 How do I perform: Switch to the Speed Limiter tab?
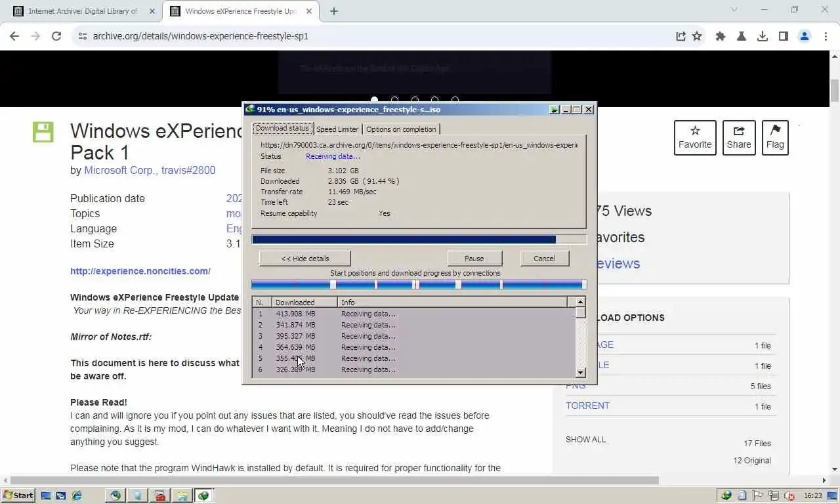pos(337,129)
